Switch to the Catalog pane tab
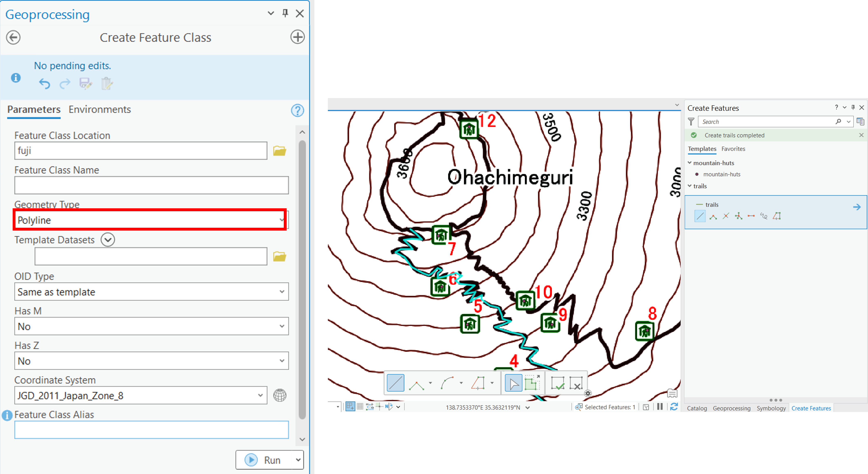The width and height of the screenshot is (868, 474). pyautogui.click(x=697, y=408)
